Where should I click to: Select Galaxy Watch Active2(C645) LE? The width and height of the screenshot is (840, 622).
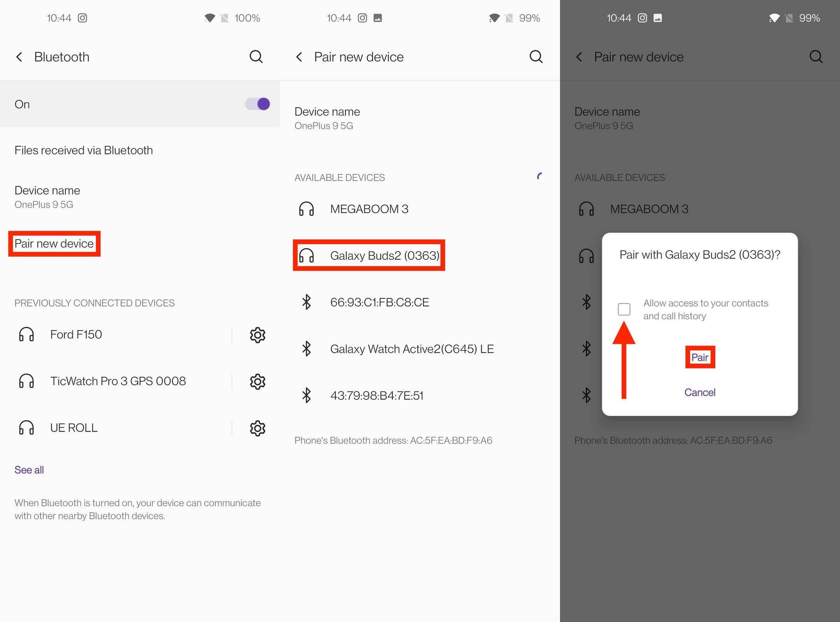(412, 349)
